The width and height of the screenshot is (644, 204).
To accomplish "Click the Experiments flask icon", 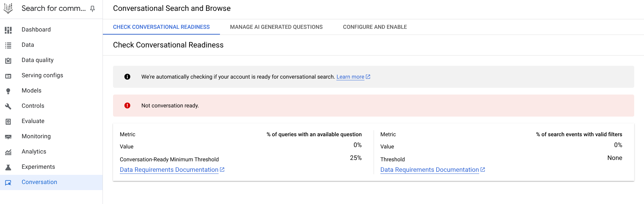I will point(8,167).
